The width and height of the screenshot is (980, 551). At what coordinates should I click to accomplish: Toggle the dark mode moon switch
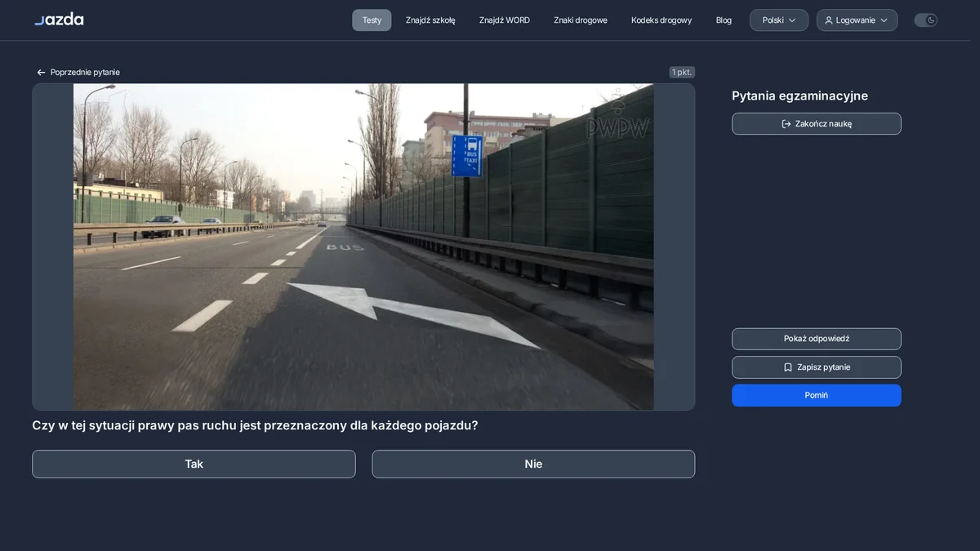tap(925, 20)
